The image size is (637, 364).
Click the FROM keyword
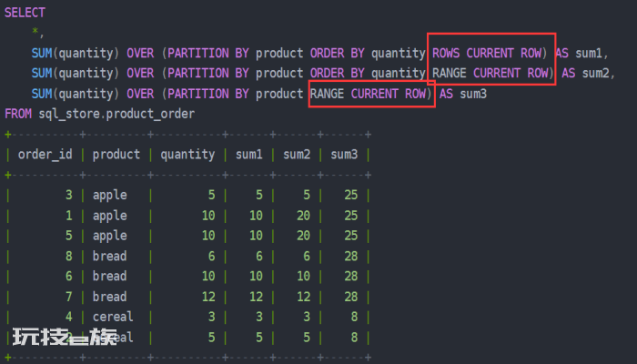[18, 114]
